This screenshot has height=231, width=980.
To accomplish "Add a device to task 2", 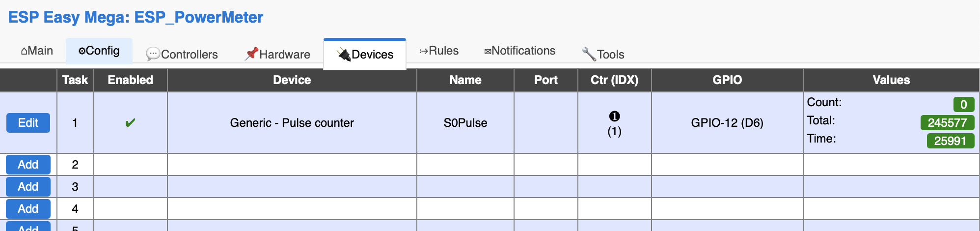I will (x=28, y=165).
